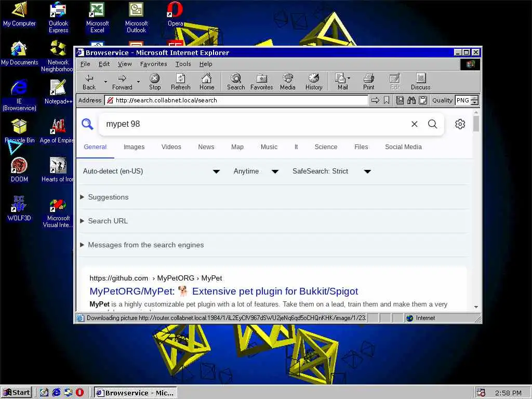Open the Edit menu

coord(104,64)
